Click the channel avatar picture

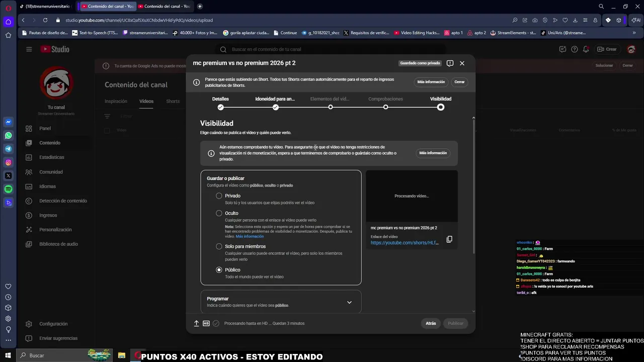point(56,83)
